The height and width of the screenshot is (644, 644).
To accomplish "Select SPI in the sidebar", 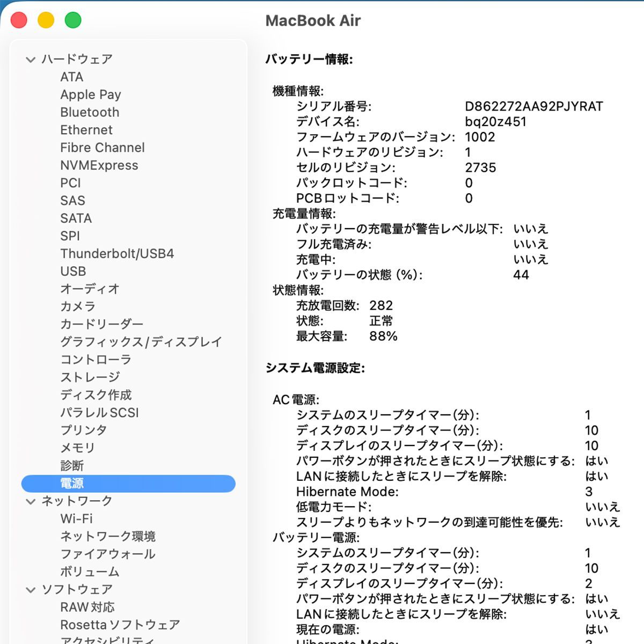I will click(70, 236).
